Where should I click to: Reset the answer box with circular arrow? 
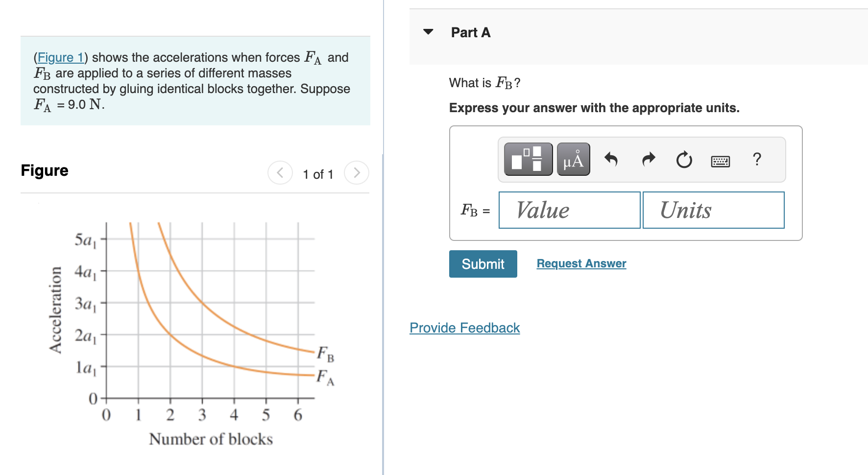(684, 159)
